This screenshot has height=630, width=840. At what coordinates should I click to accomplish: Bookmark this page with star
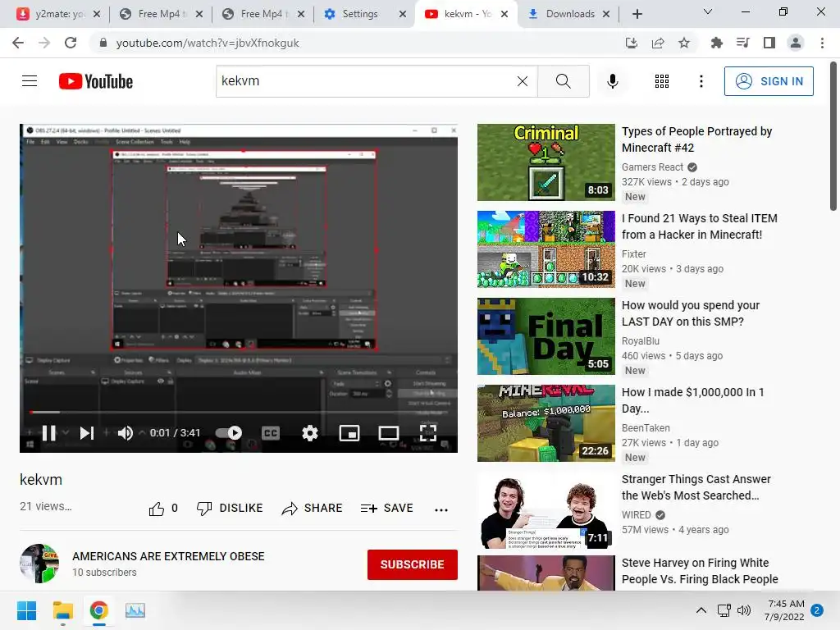pos(684,43)
